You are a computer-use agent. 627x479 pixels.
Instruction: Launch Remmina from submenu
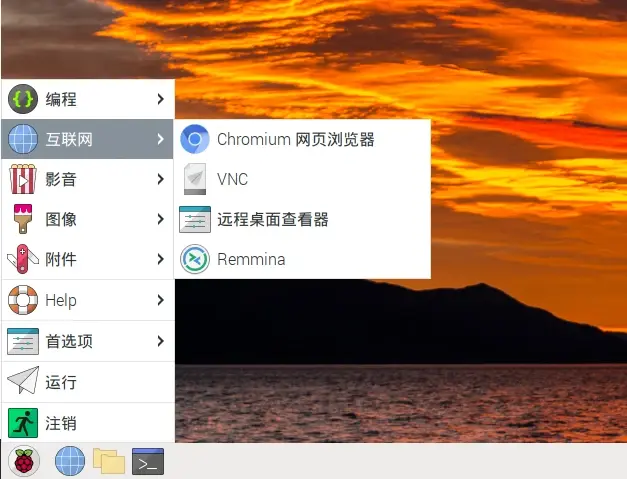303,259
